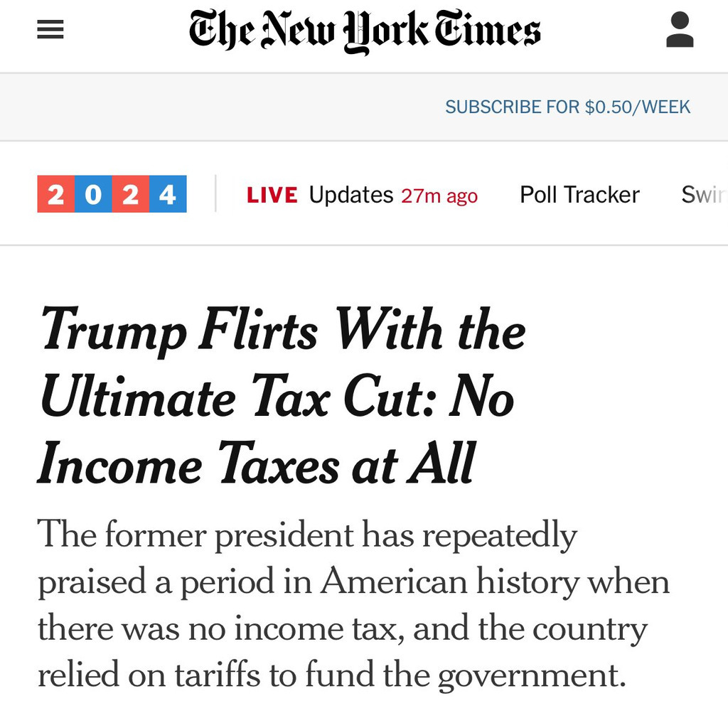Go home via The New York Times logo
This screenshot has width=728, height=713.
click(x=365, y=31)
